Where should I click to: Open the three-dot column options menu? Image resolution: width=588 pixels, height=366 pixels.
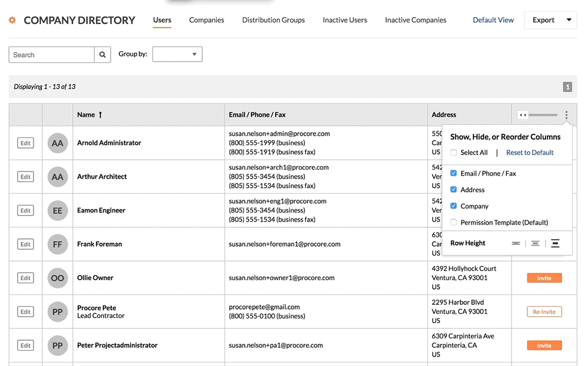pyautogui.click(x=566, y=115)
